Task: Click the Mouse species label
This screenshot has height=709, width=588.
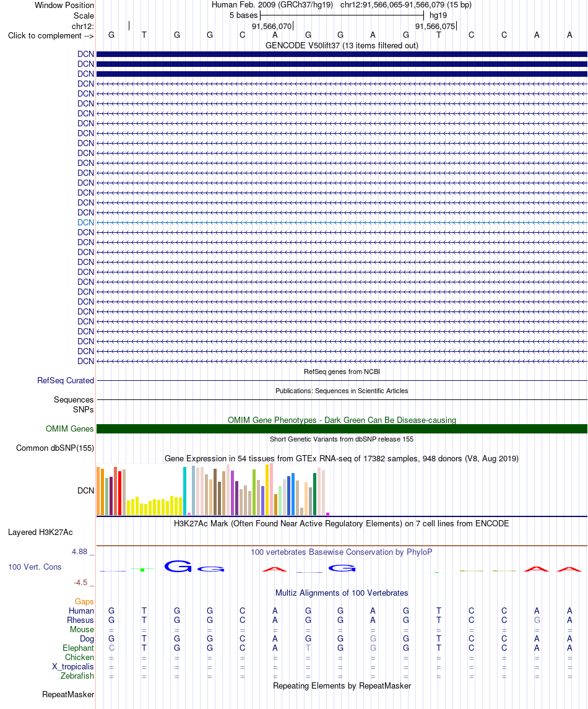Action: pyautogui.click(x=82, y=629)
